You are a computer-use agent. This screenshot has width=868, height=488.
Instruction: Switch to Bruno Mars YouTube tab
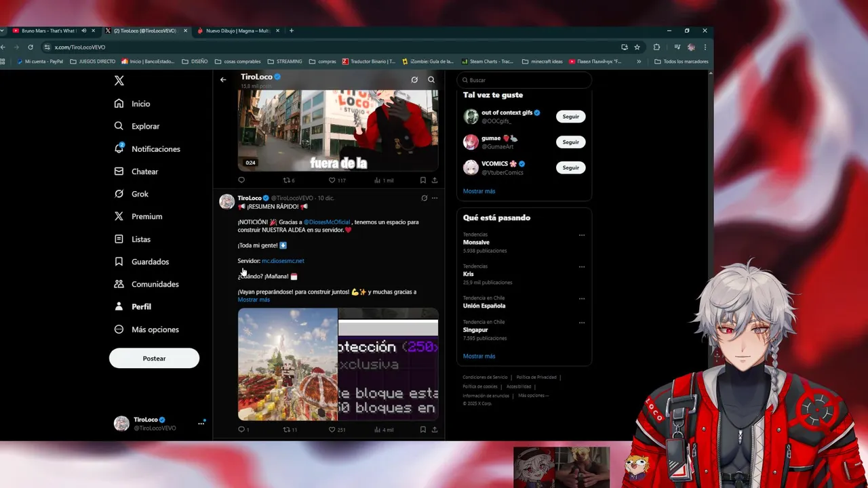(x=47, y=30)
